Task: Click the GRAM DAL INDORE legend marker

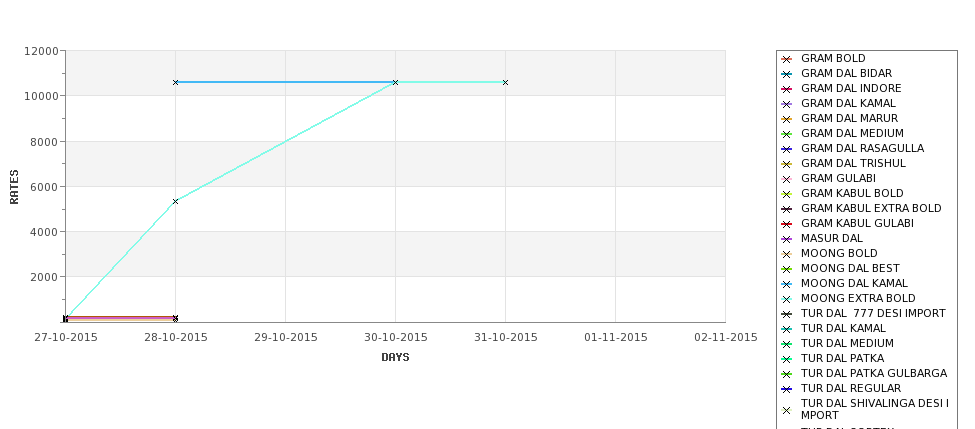Action: pyautogui.click(x=787, y=89)
